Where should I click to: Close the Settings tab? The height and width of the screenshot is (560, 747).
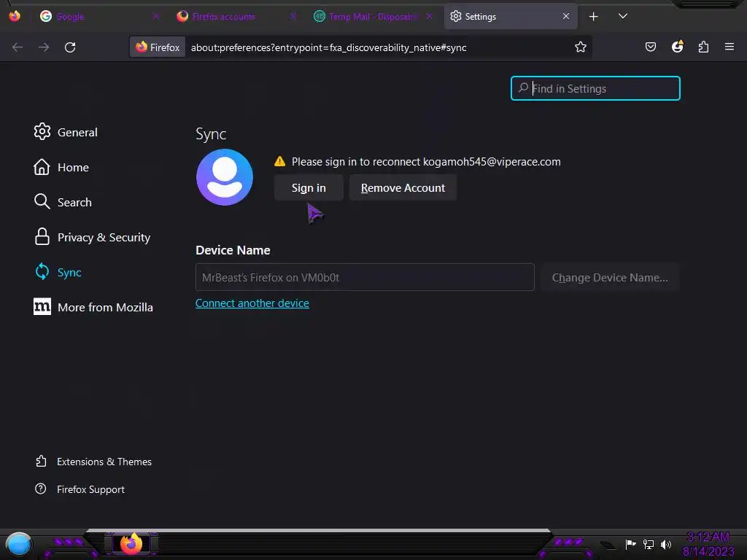coord(566,17)
